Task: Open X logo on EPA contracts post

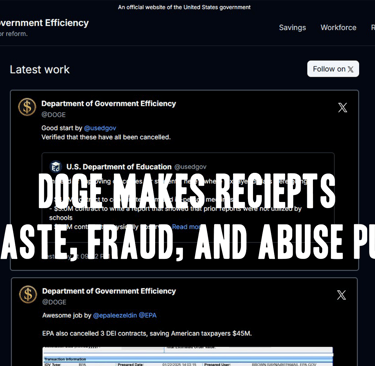Action: [x=341, y=295]
